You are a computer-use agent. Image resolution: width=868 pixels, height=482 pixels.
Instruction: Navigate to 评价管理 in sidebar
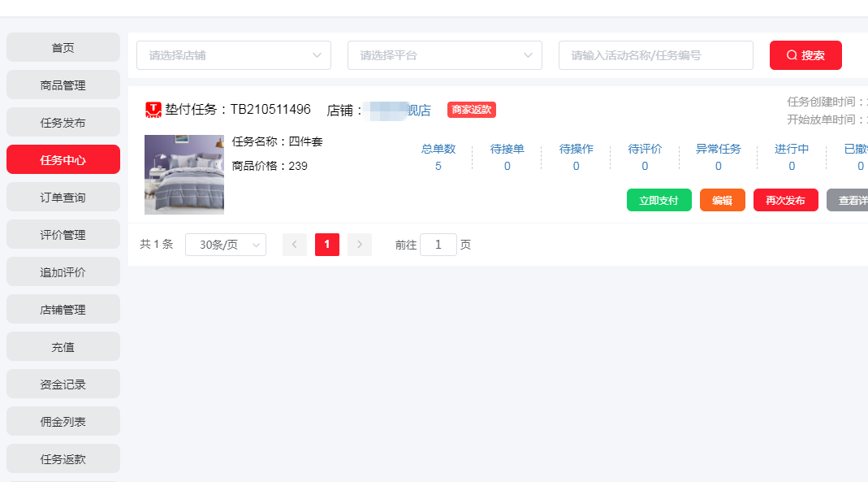tap(63, 235)
